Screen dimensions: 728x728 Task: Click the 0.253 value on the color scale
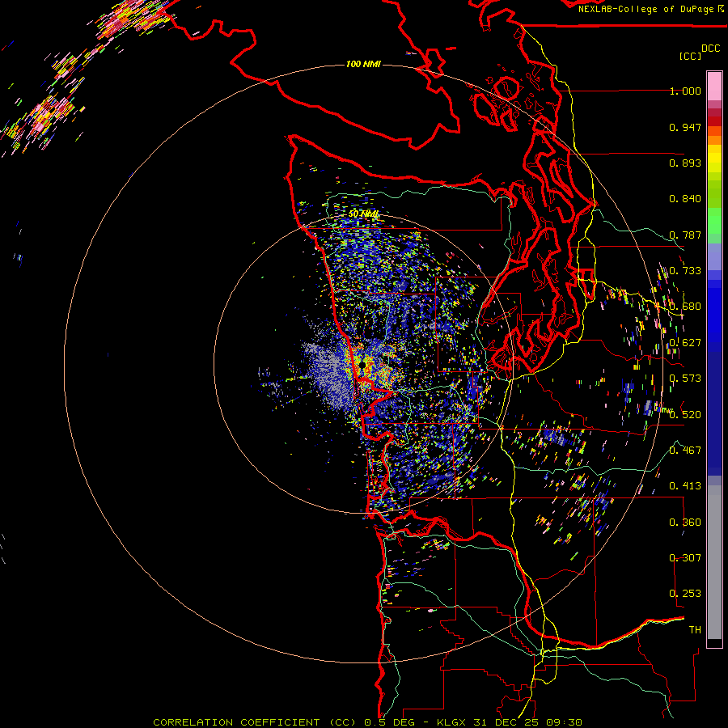(685, 594)
